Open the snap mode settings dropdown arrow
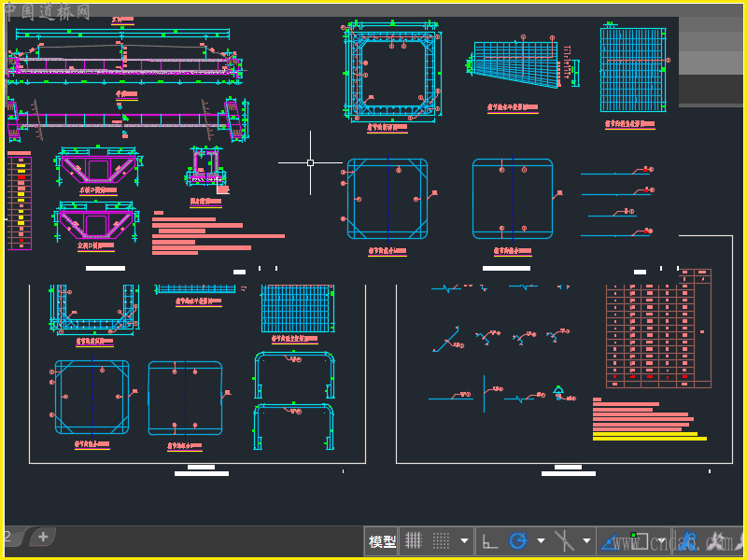This screenshot has width=747, height=560. tap(464, 541)
